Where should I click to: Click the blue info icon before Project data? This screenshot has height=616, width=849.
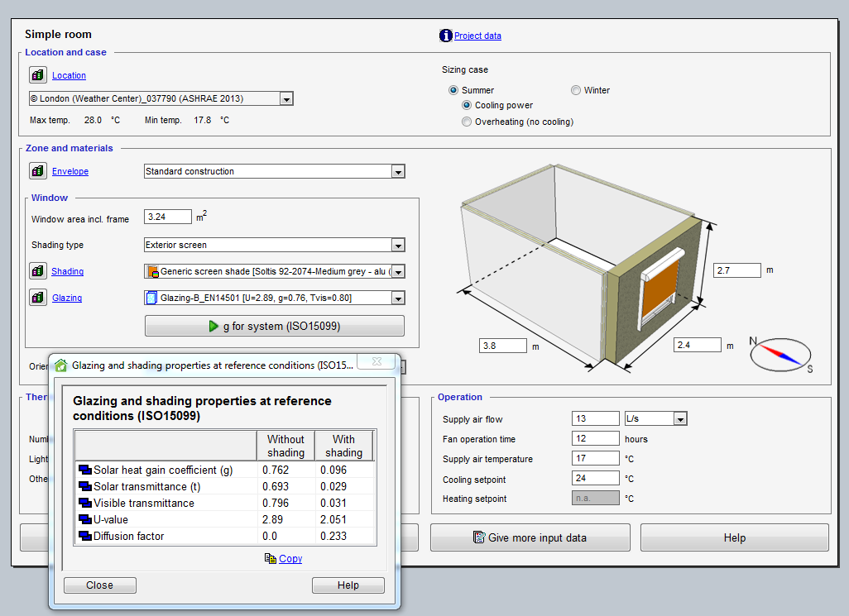click(x=445, y=35)
